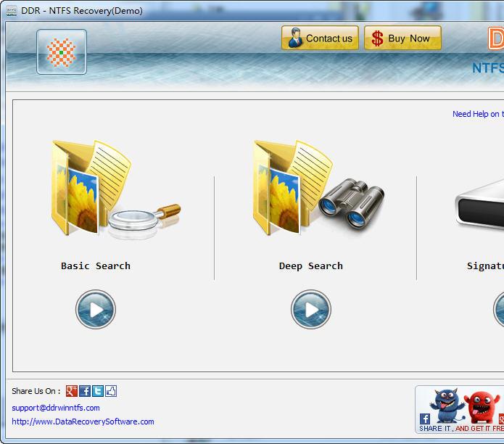
Task: Click the Signature Search label
Action: [485, 266]
